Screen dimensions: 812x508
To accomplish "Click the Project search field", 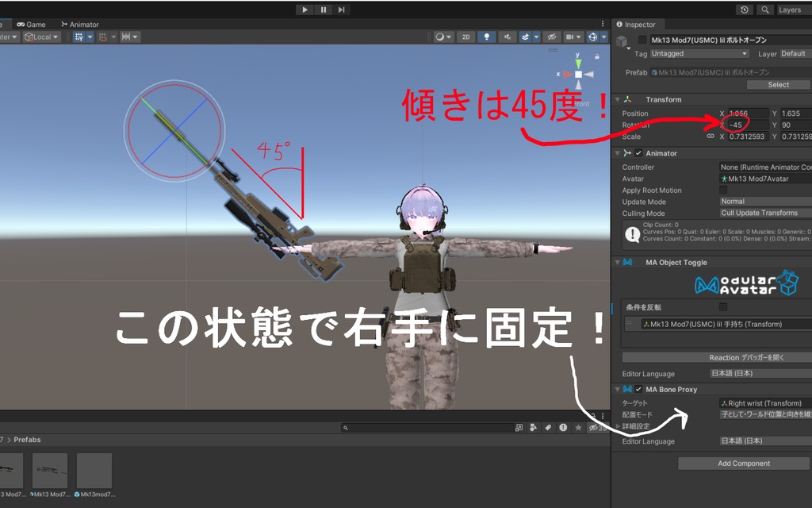I will (x=427, y=428).
